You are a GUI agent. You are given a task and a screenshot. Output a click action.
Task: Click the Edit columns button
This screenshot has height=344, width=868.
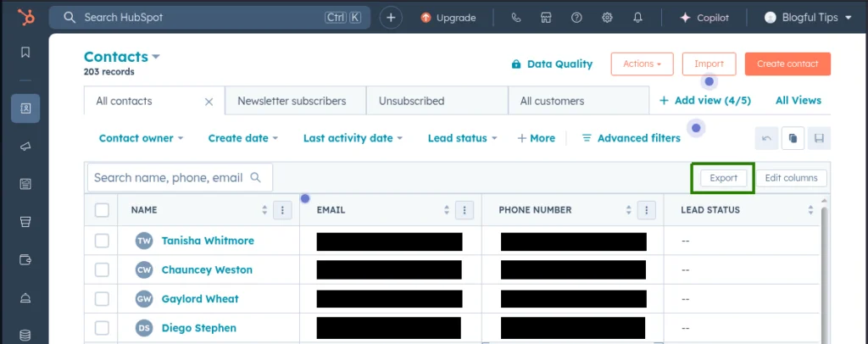(791, 178)
